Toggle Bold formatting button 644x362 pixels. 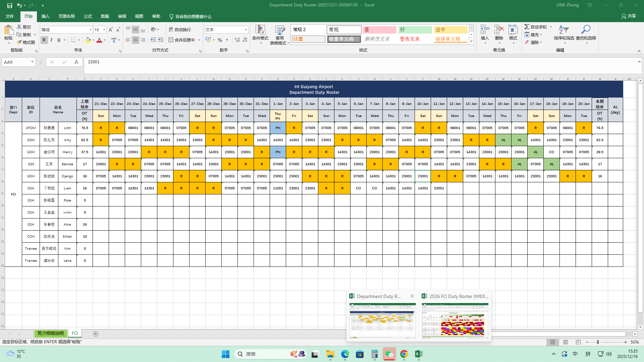tap(44, 40)
